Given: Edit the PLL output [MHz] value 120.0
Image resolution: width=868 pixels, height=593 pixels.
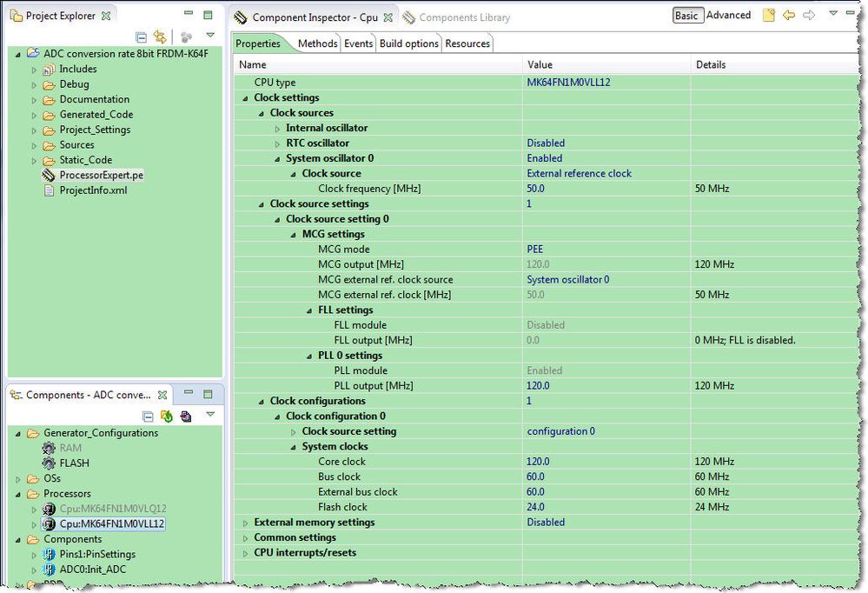Looking at the screenshot, I should 538,386.
